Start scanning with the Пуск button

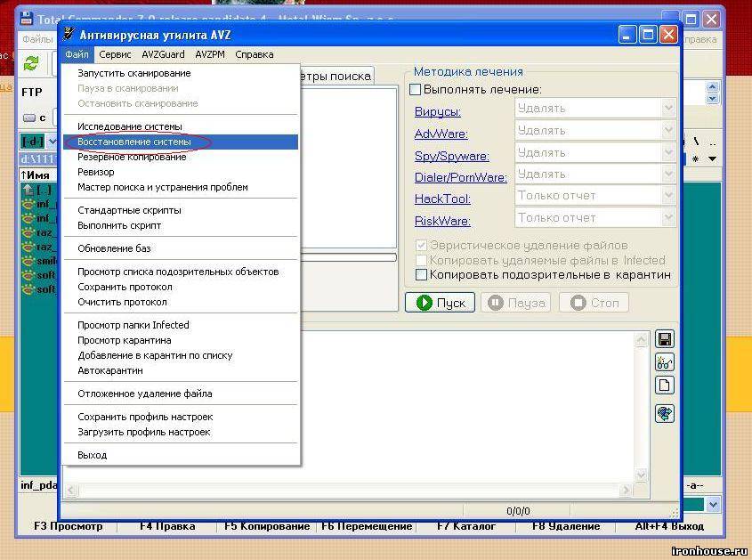coord(441,303)
